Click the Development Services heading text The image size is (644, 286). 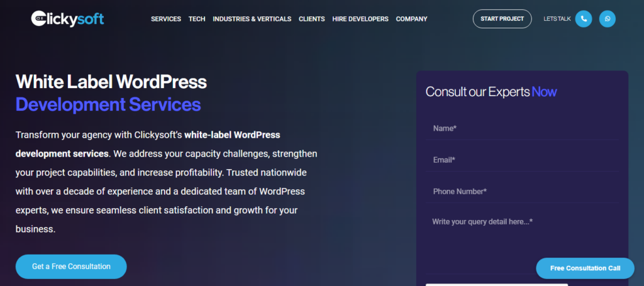tap(108, 104)
